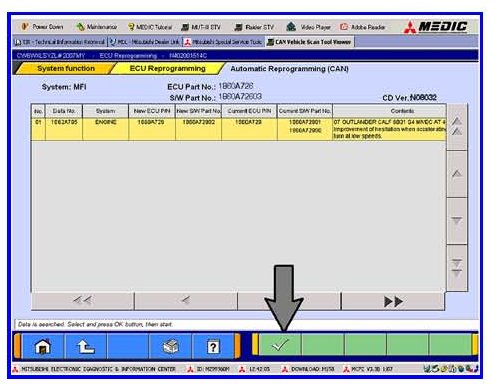Select row 01 ENGINE data entry
This screenshot has height=385, width=493.
[239, 129]
